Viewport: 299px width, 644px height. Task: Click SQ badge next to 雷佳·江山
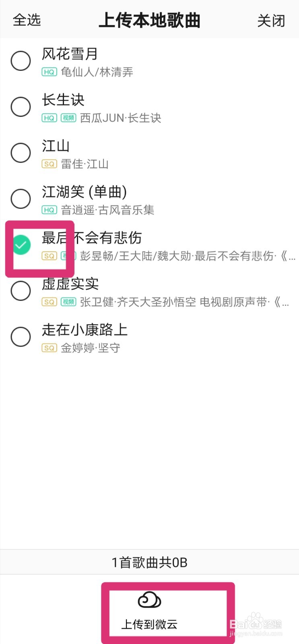click(49, 164)
